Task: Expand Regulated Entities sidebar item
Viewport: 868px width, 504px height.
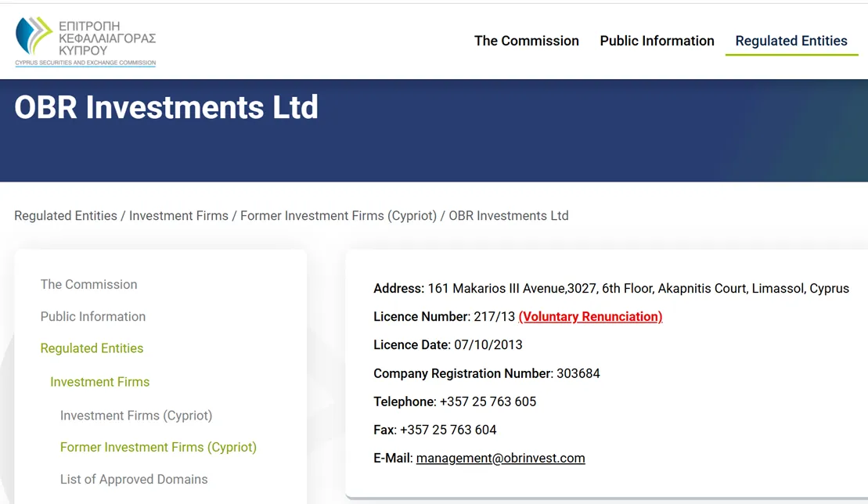Action: click(92, 348)
